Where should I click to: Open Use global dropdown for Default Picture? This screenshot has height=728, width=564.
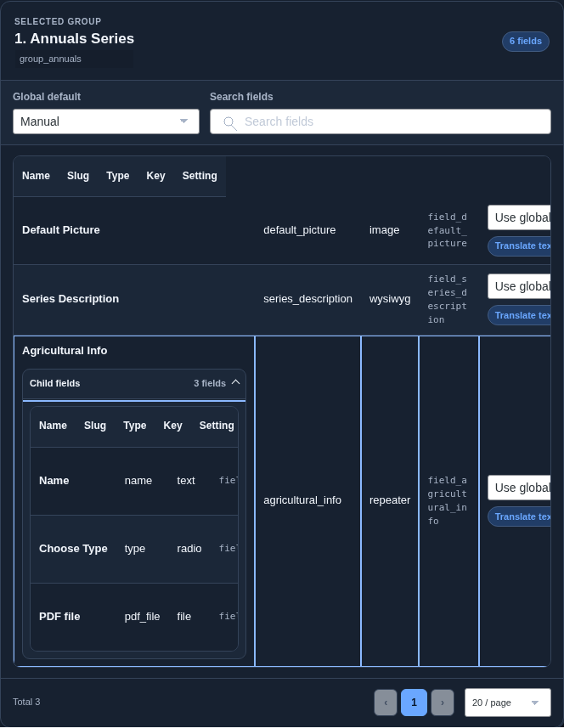point(519,217)
